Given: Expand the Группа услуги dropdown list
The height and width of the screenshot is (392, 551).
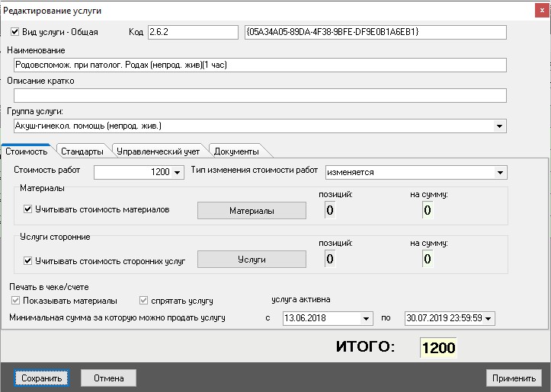Looking at the screenshot, I should tap(500, 126).
